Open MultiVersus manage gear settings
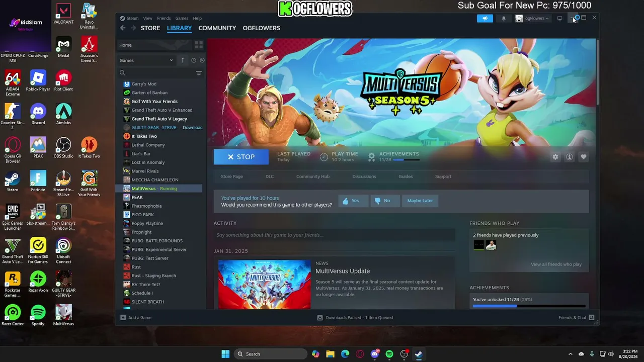Image resolution: width=644 pixels, height=362 pixels. tap(555, 157)
